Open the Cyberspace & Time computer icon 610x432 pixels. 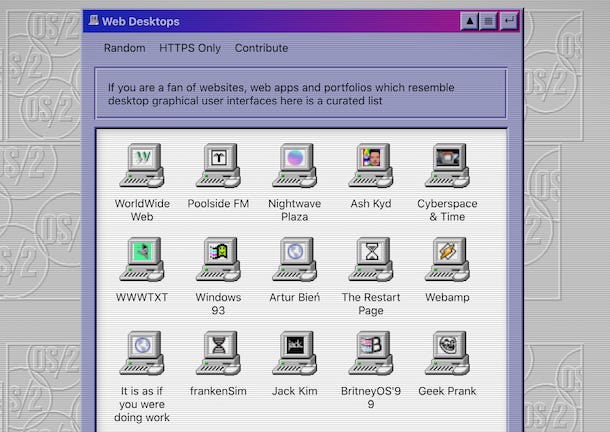[447, 165]
